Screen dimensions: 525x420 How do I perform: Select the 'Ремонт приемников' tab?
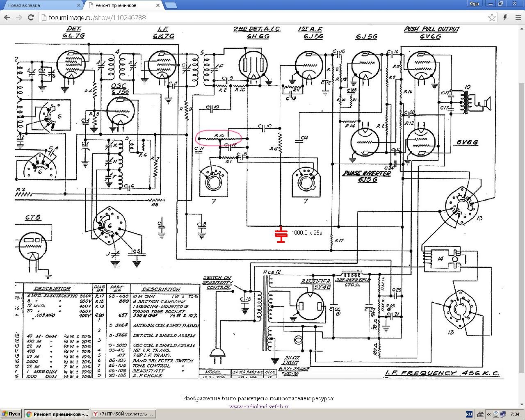point(123,5)
